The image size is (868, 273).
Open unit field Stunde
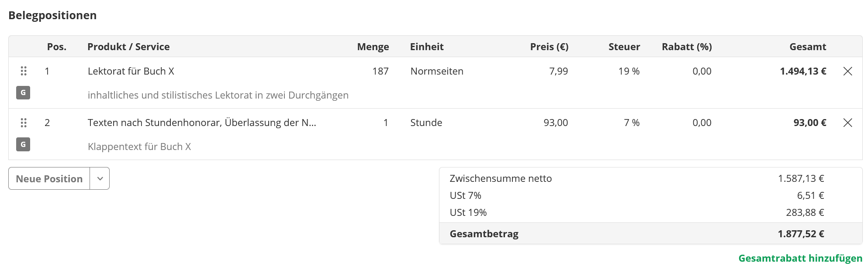426,123
